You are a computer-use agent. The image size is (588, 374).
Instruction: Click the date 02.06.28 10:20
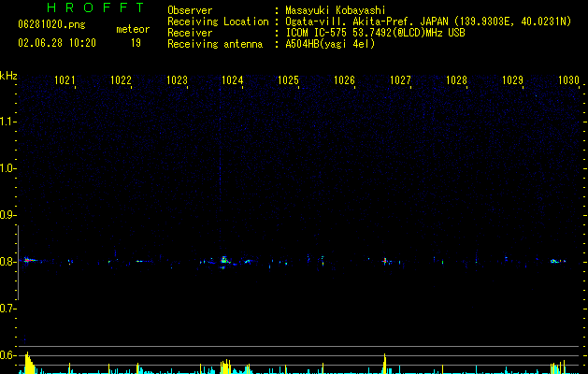57,43
